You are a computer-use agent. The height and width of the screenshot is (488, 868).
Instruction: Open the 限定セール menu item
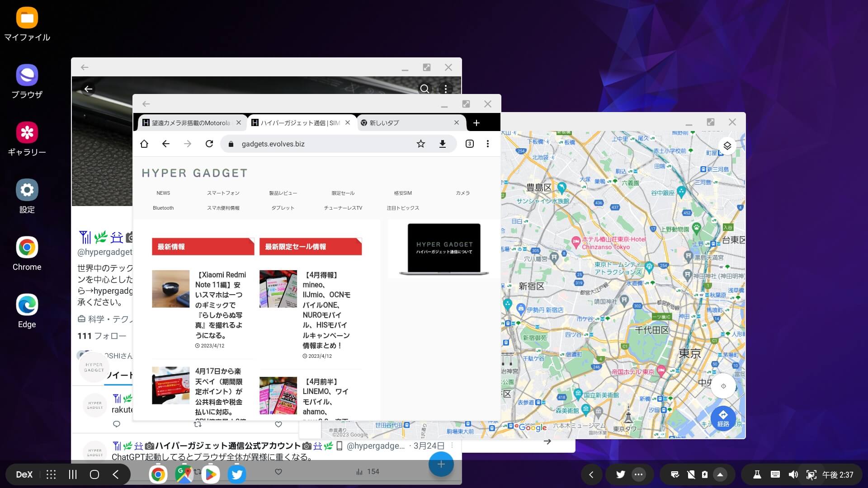click(x=343, y=193)
